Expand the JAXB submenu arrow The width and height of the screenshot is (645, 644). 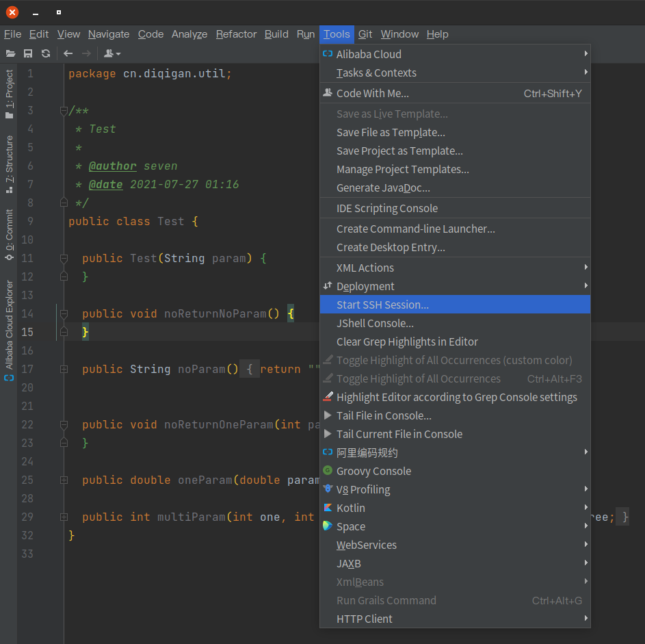tap(585, 563)
